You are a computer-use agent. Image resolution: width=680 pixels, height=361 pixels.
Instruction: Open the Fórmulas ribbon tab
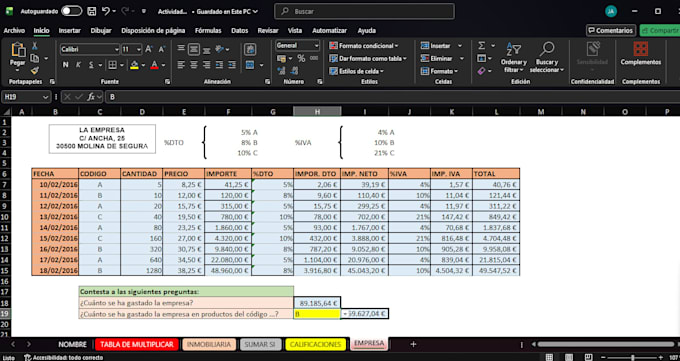(x=208, y=30)
